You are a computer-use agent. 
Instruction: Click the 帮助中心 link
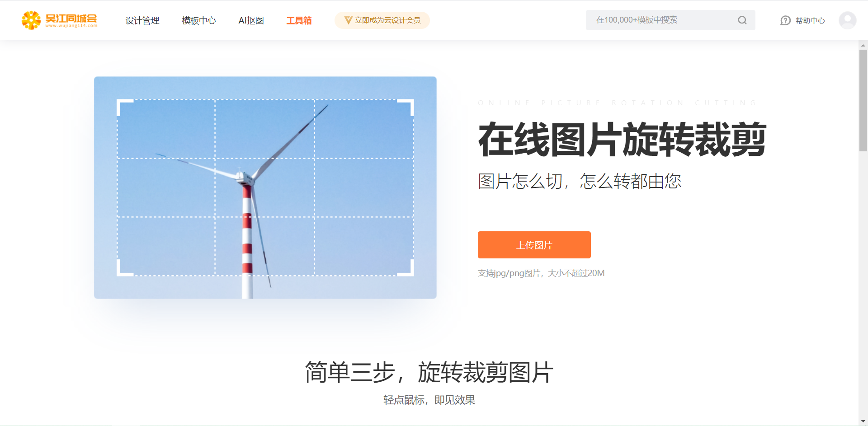[810, 20]
